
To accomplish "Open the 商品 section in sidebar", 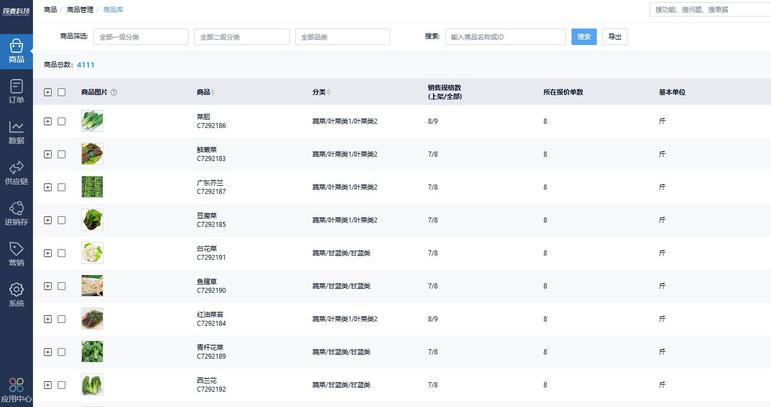I will point(16,51).
